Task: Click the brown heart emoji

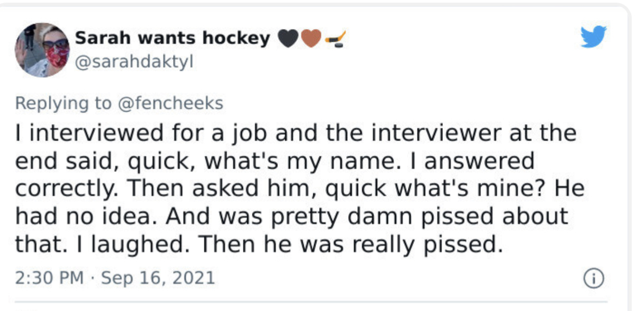Action: point(311,39)
